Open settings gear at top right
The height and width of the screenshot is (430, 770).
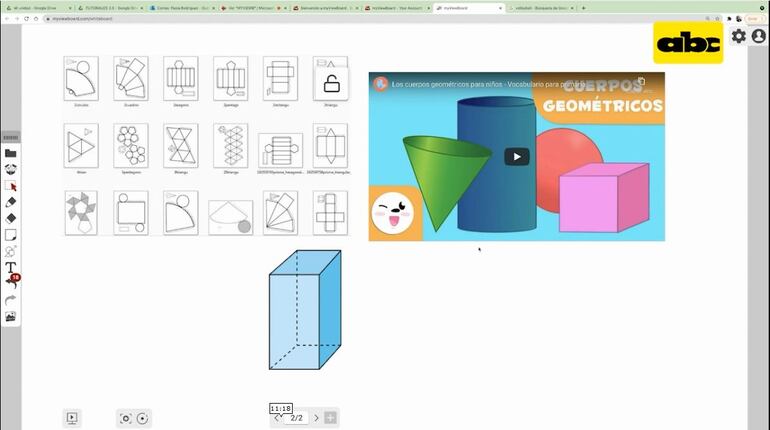739,36
